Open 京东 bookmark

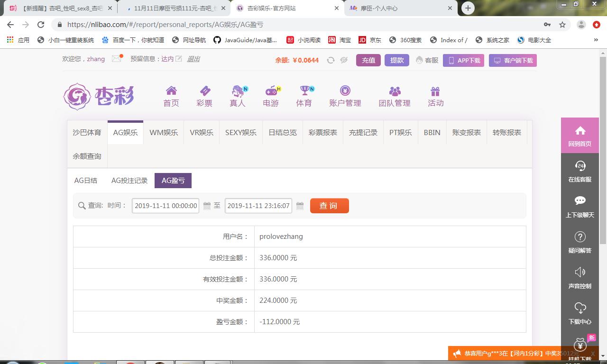pos(370,40)
